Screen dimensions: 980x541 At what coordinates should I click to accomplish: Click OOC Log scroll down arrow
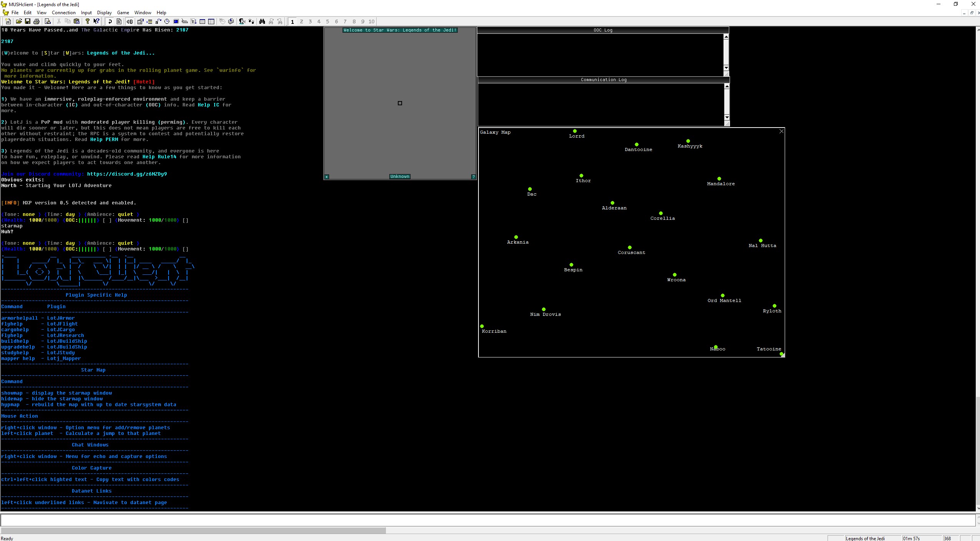tap(726, 68)
